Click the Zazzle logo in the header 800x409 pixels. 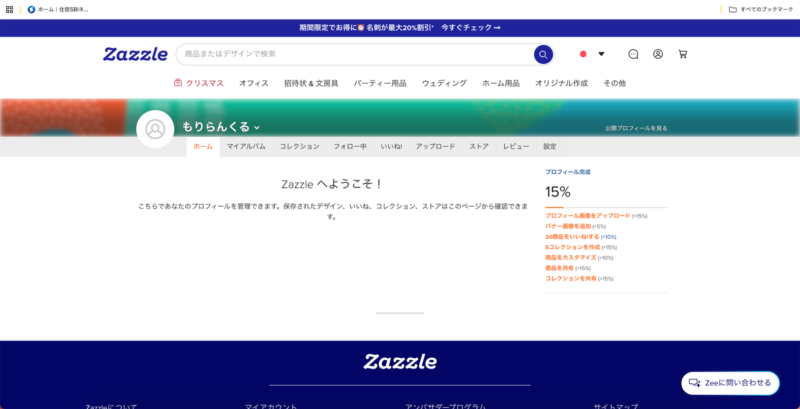[135, 54]
